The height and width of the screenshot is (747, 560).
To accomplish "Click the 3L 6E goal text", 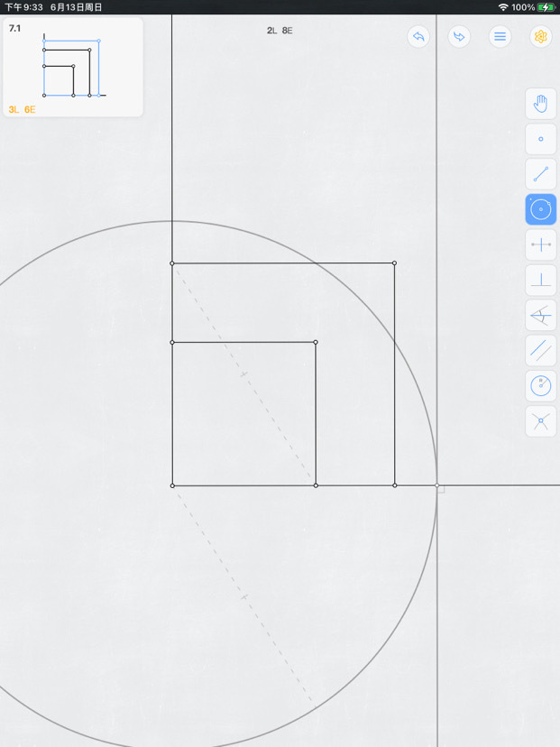I will pos(22,109).
